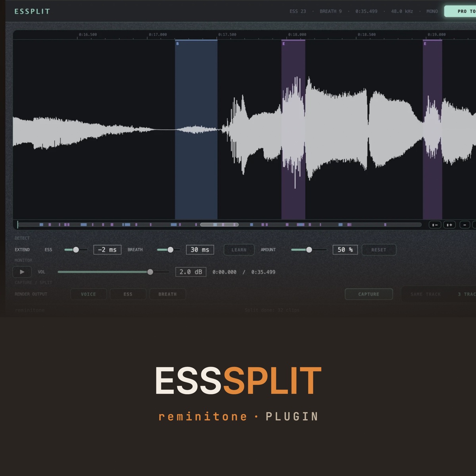Click the CAPTURE button
Screen dimensions: 476x476
coord(369,294)
